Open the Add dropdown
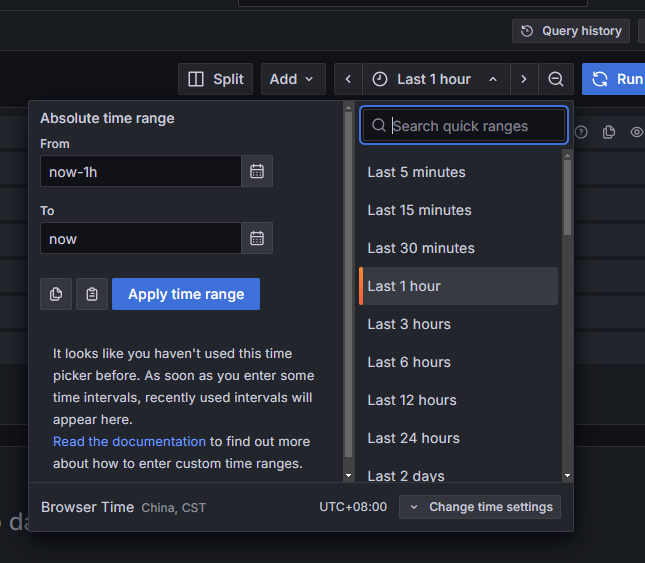 point(292,79)
